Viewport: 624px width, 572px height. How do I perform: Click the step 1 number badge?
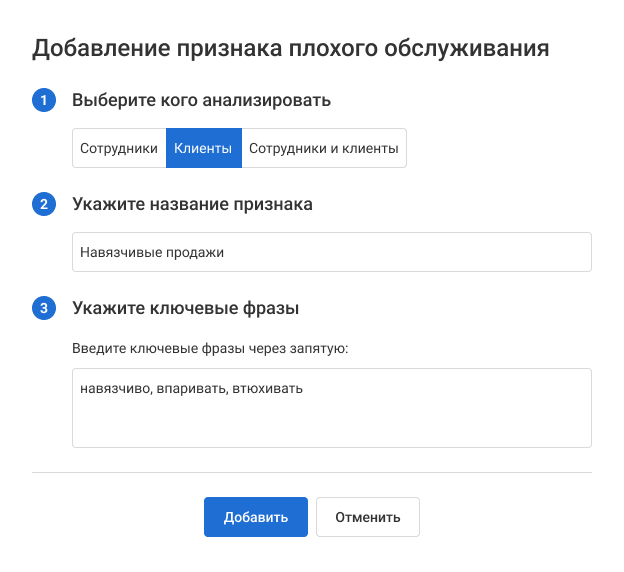coord(44,101)
